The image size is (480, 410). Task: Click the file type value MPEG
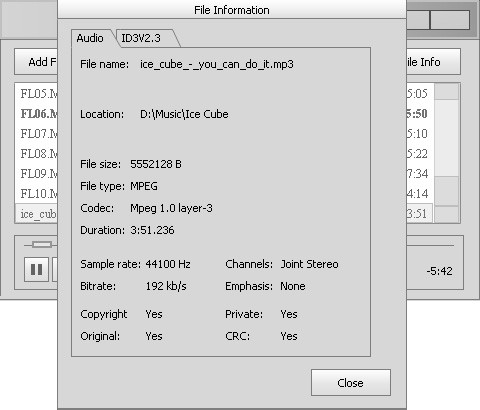tap(144, 186)
